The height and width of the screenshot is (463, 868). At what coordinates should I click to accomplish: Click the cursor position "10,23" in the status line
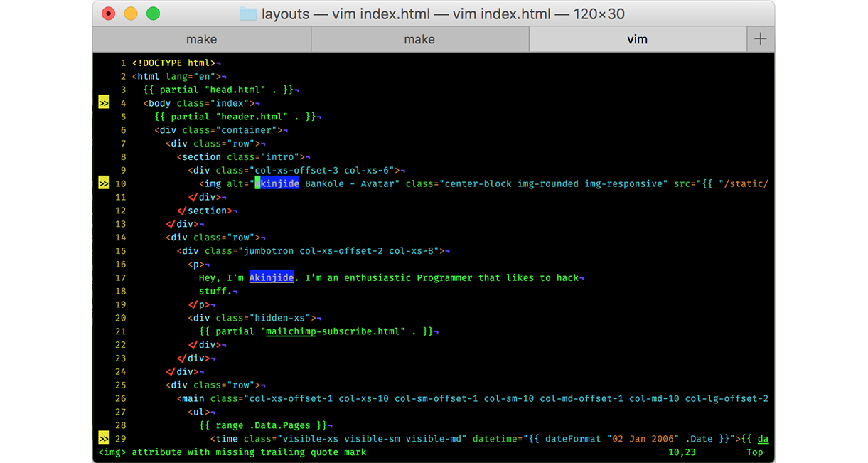(682, 452)
